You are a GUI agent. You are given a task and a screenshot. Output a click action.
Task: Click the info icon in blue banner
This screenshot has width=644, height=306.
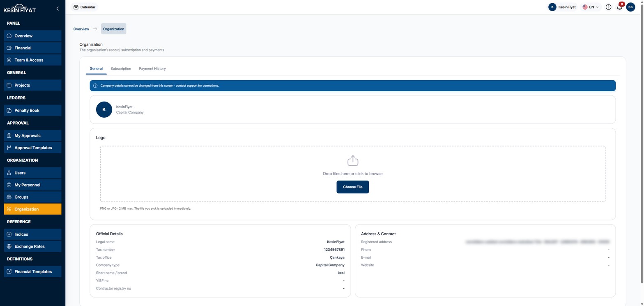(96, 86)
